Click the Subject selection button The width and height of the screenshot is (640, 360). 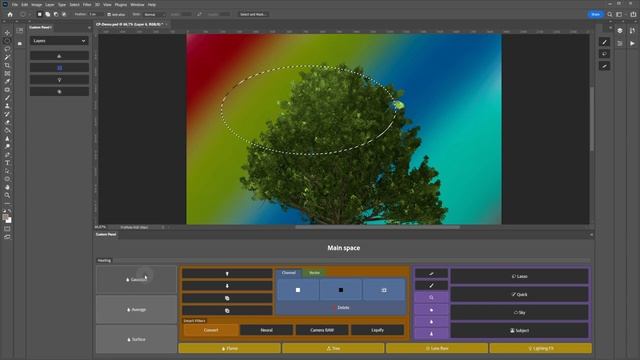519,331
